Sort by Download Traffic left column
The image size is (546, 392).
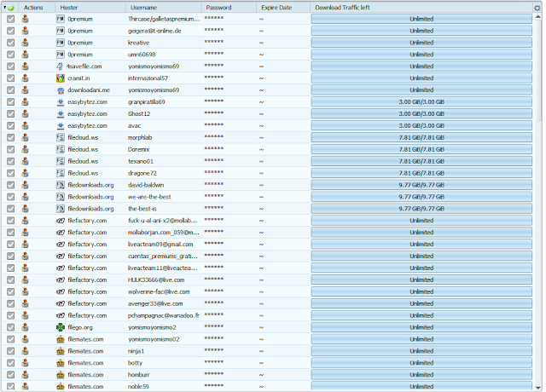[421, 8]
